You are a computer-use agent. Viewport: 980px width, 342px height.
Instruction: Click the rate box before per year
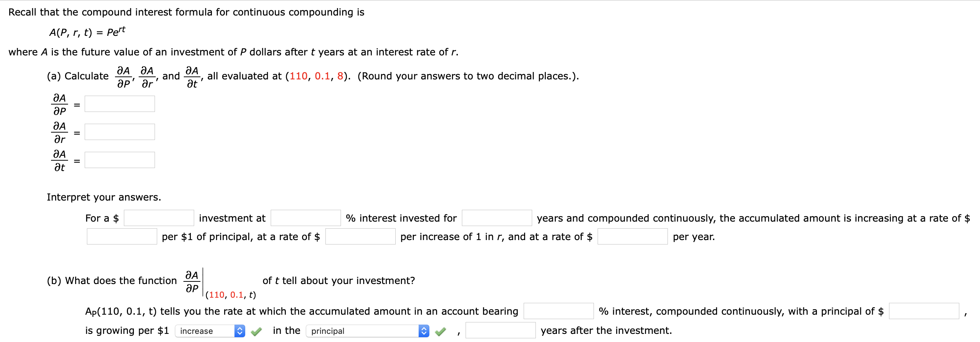click(x=632, y=236)
